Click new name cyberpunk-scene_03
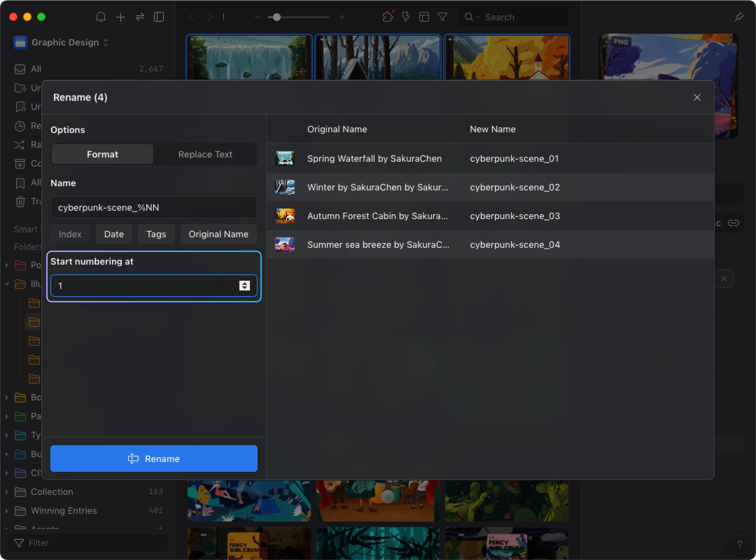756x560 pixels. tap(514, 216)
